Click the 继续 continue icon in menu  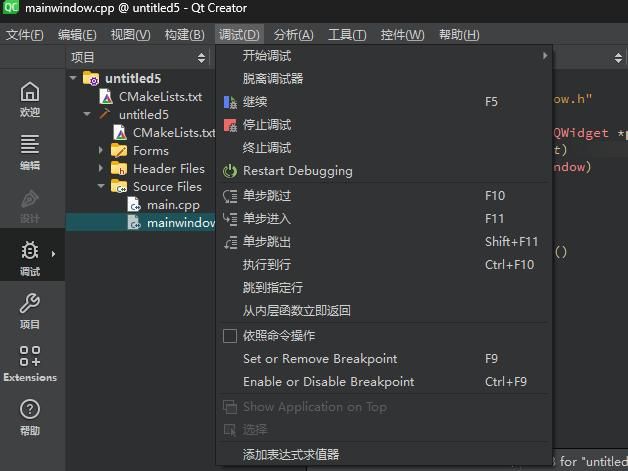[x=230, y=102]
